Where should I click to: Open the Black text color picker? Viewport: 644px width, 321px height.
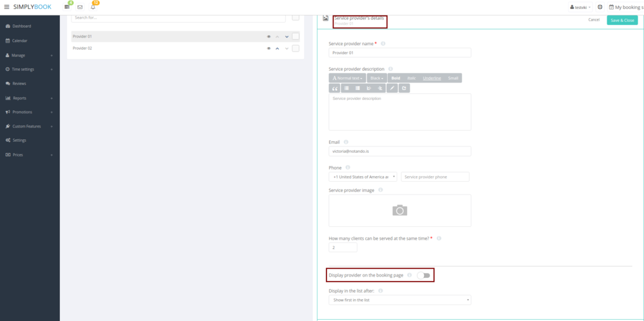coord(377,78)
